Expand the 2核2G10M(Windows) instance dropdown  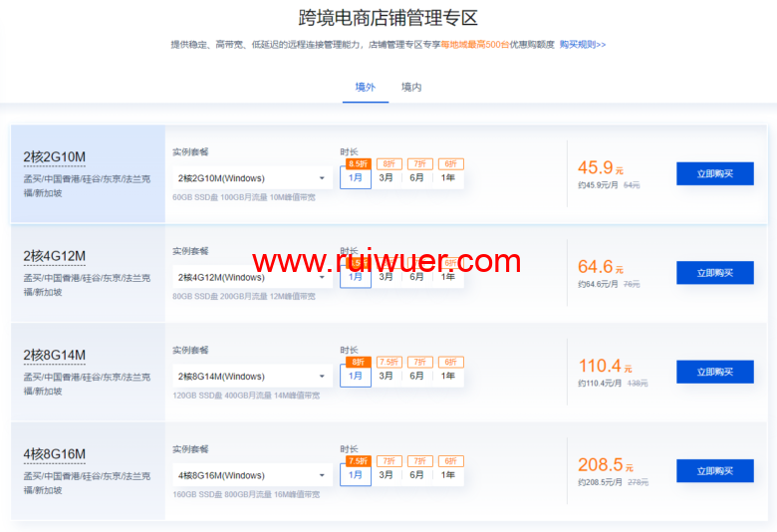[x=252, y=178]
